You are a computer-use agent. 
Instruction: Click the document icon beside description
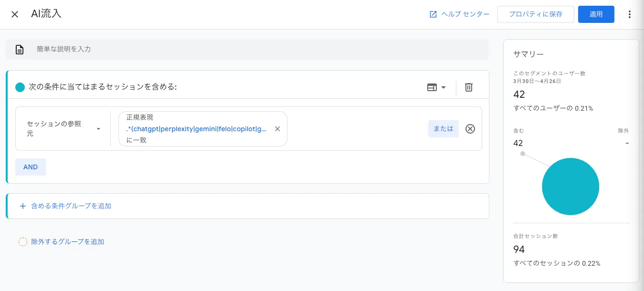point(20,50)
